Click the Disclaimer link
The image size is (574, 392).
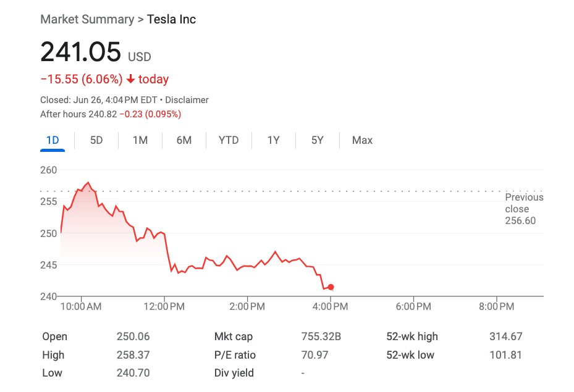point(187,100)
